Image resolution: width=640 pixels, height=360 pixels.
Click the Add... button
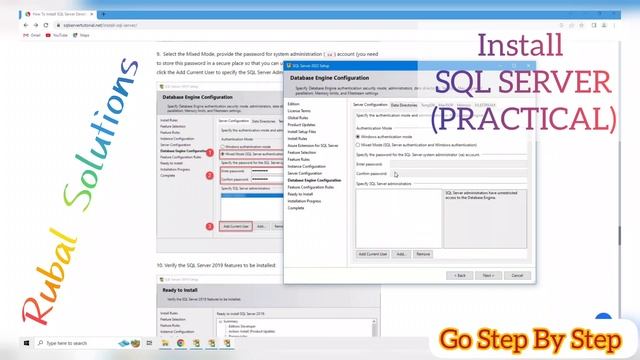point(401,254)
